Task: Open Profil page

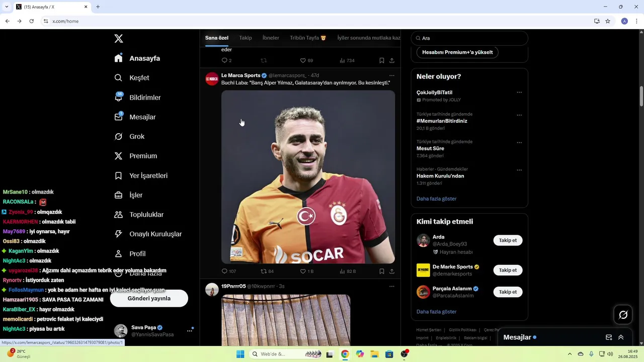Action: pos(130,254)
